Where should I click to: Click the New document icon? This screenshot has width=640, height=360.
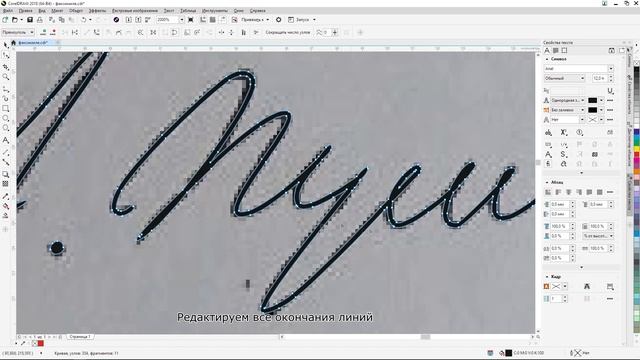(5, 20)
